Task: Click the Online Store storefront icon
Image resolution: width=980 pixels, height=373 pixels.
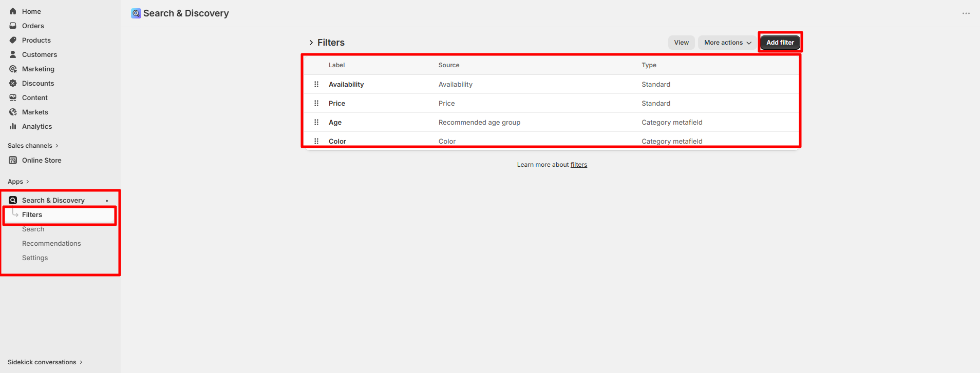Action: (x=13, y=160)
